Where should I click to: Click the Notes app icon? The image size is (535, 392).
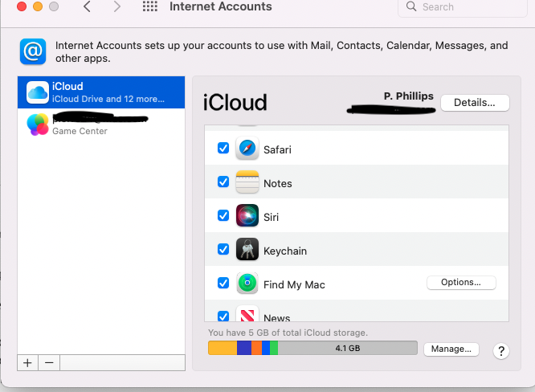(x=247, y=182)
